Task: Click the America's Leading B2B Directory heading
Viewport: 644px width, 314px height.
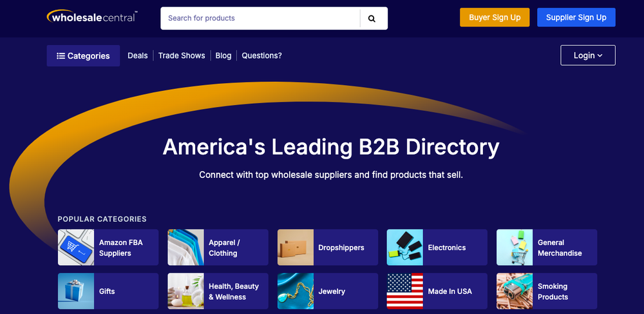Action: pos(331,147)
